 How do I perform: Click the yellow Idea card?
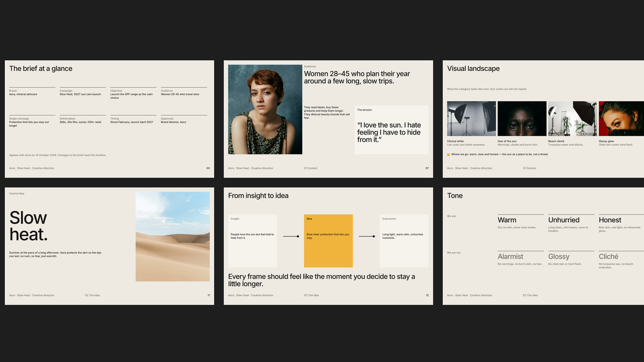tap(328, 241)
